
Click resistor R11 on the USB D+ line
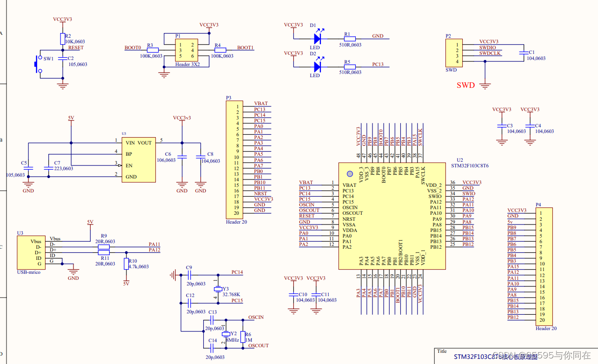(104, 253)
